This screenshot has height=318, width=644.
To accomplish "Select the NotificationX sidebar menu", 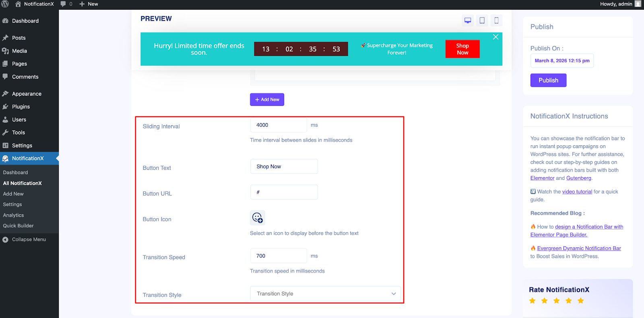I will click(29, 158).
